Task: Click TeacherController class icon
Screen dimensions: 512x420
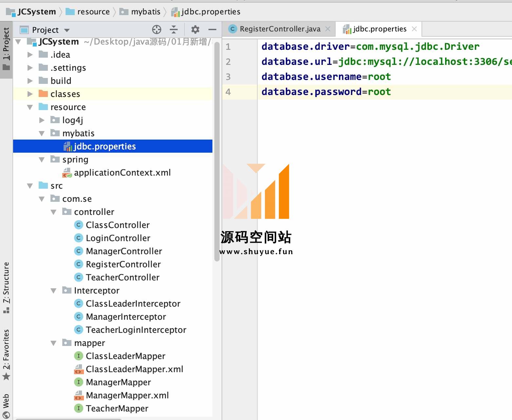Action: [78, 277]
